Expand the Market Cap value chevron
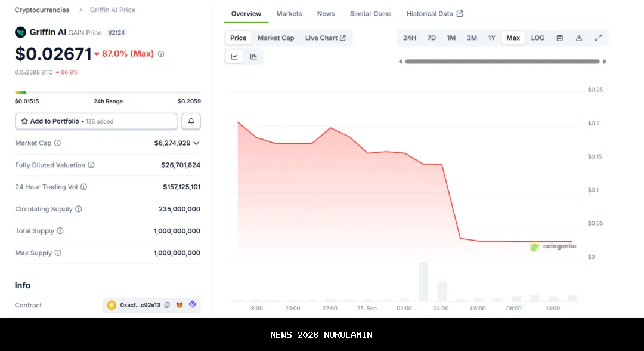The image size is (644, 351). tap(196, 143)
